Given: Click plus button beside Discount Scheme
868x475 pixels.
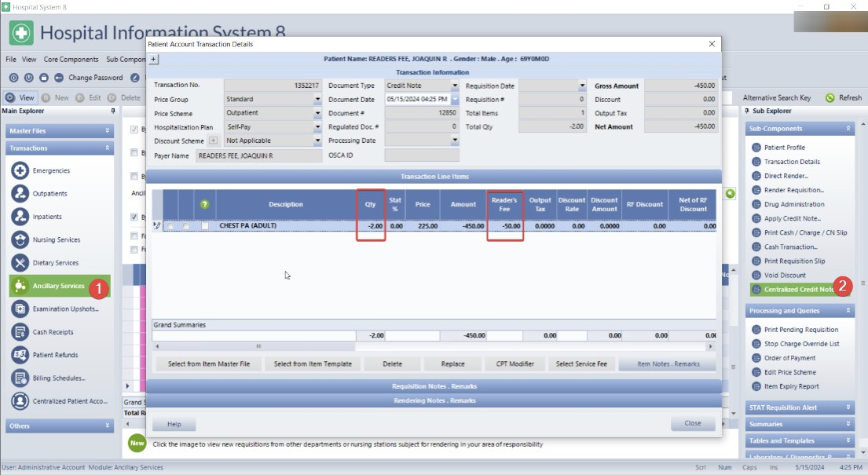Looking at the screenshot, I should tap(212, 141).
